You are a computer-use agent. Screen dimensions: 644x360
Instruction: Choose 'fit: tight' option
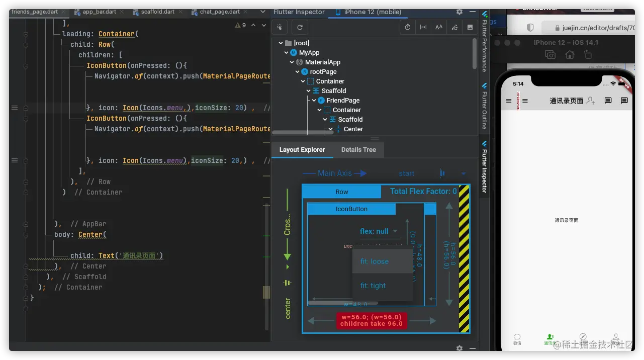pos(383,286)
